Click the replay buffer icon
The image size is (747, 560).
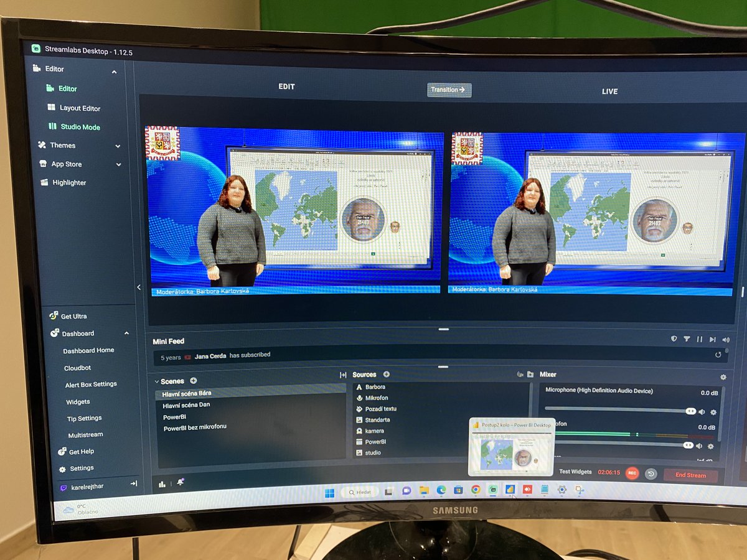651,474
